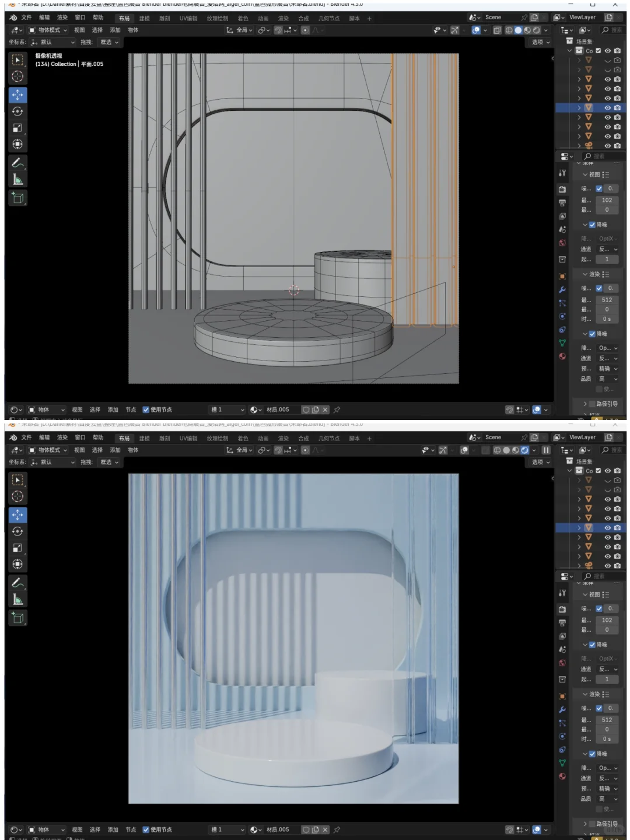This screenshot has height=840, width=630.
Task: Choose the Add Cube tool in bottom window
Action: (17, 618)
